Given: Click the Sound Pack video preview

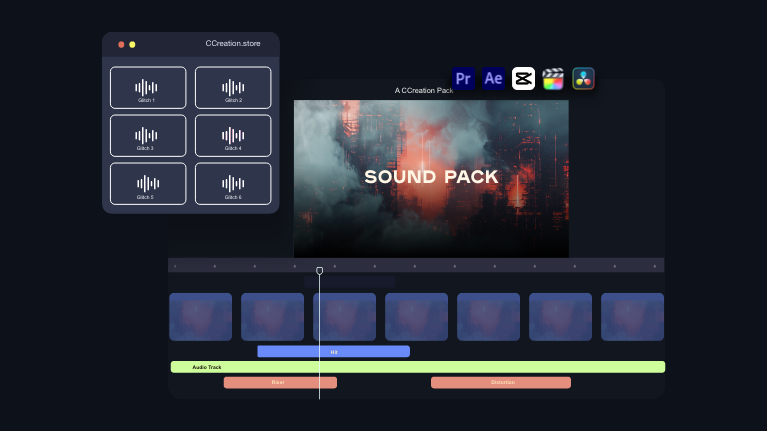Looking at the screenshot, I should click(431, 178).
